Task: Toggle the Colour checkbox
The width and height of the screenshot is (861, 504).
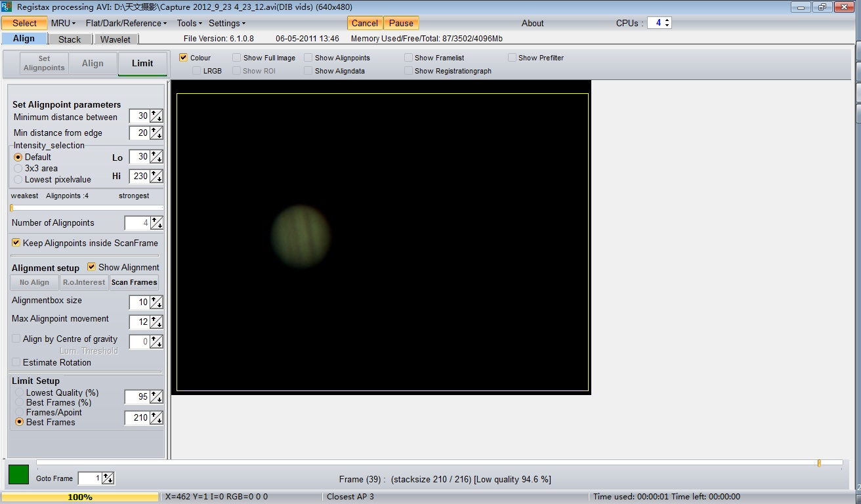Action: point(184,58)
